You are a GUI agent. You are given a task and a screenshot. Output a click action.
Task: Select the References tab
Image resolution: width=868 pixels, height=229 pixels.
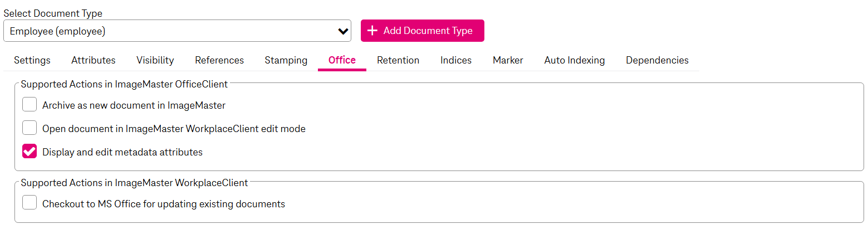219,60
